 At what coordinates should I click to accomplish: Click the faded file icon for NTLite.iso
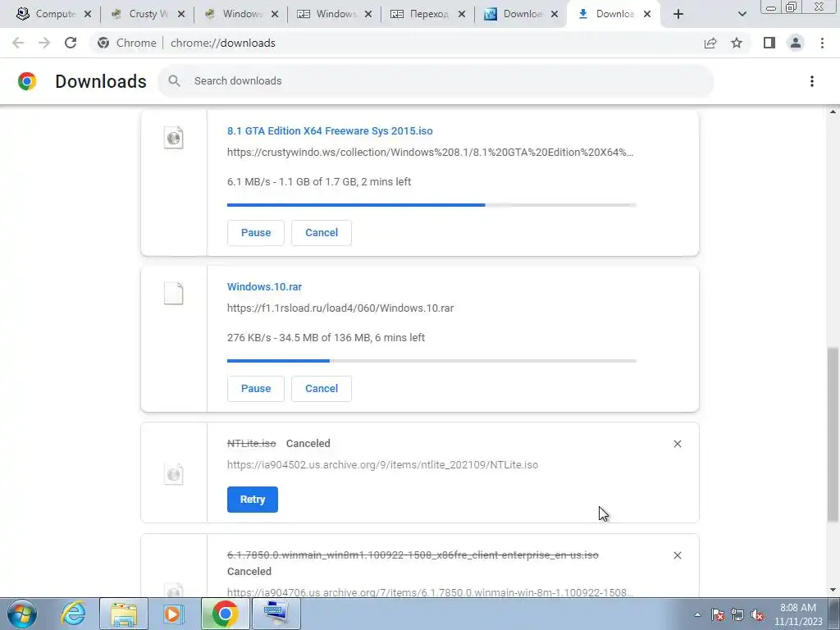(174, 473)
